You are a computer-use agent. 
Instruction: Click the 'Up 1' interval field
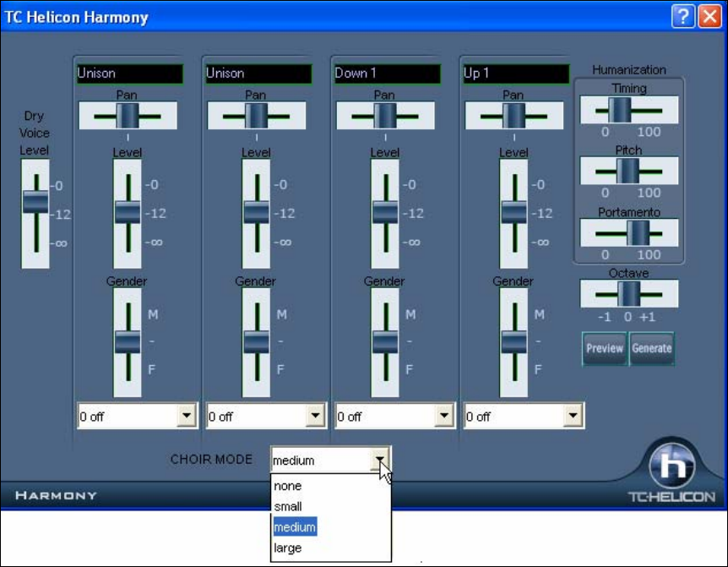tap(516, 74)
